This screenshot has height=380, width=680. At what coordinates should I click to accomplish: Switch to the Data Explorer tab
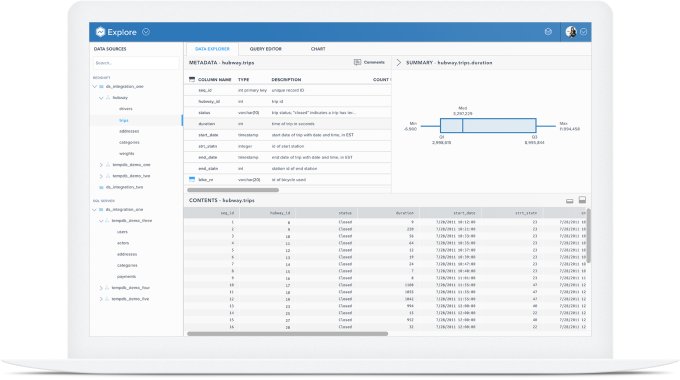click(x=212, y=49)
